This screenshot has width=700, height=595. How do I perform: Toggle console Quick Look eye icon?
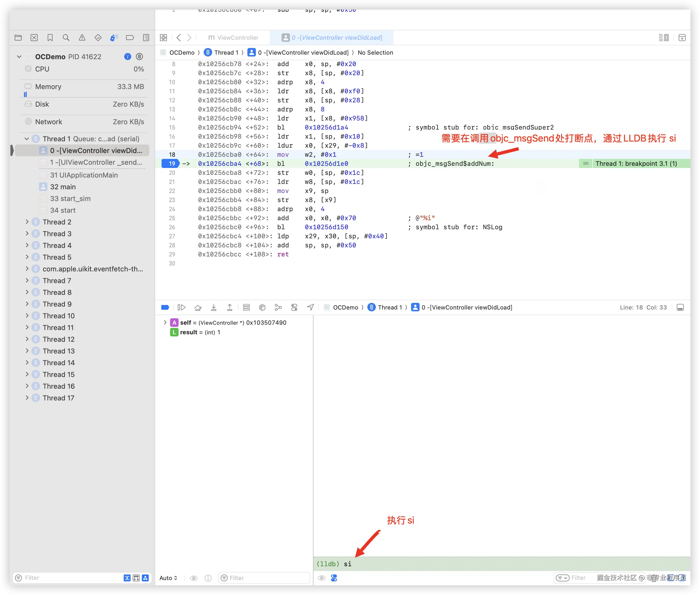click(x=321, y=578)
